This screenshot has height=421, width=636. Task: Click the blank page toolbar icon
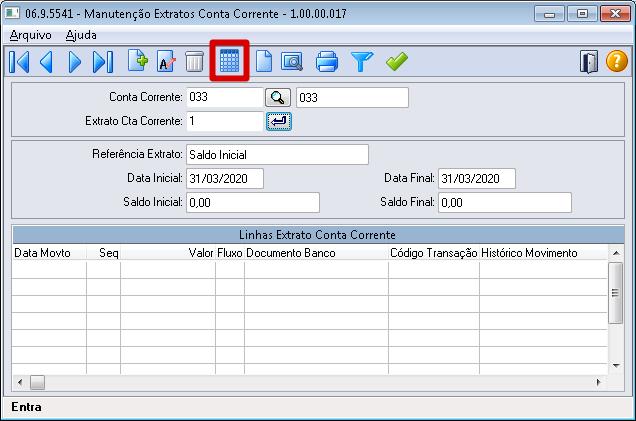[x=264, y=62]
